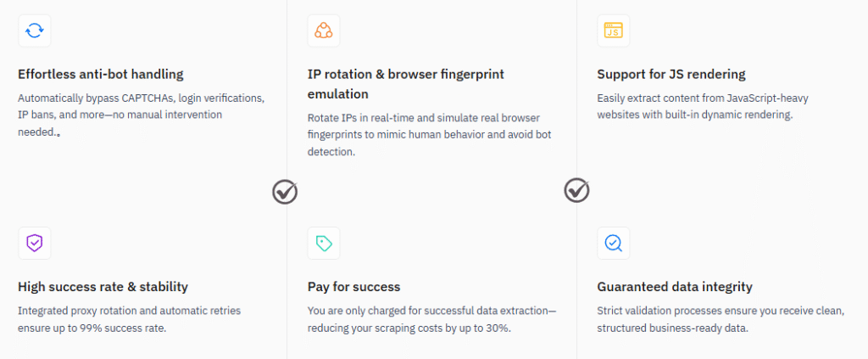
Task: Select the "Effortless anti-bot handling" heading
Action: coord(101,74)
